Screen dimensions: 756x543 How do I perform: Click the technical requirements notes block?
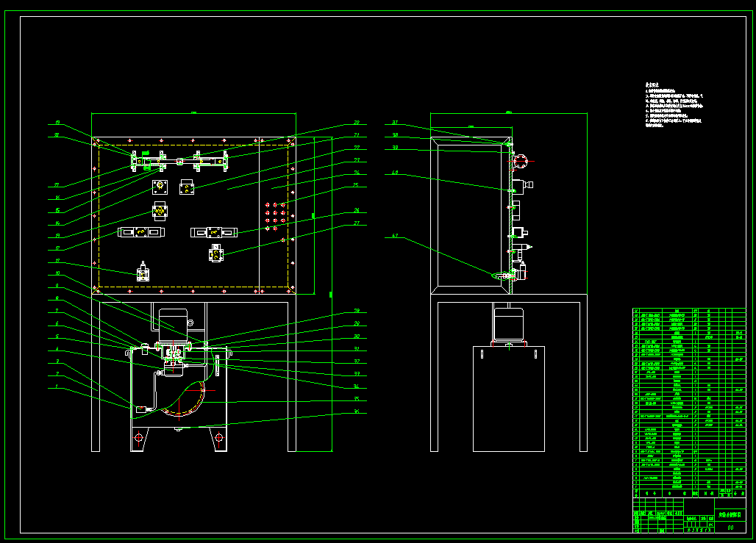[x=674, y=105]
